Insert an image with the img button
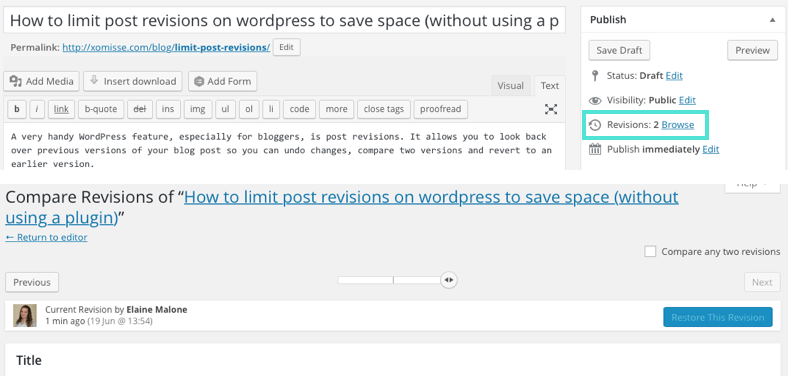The image size is (788, 376). coord(198,109)
